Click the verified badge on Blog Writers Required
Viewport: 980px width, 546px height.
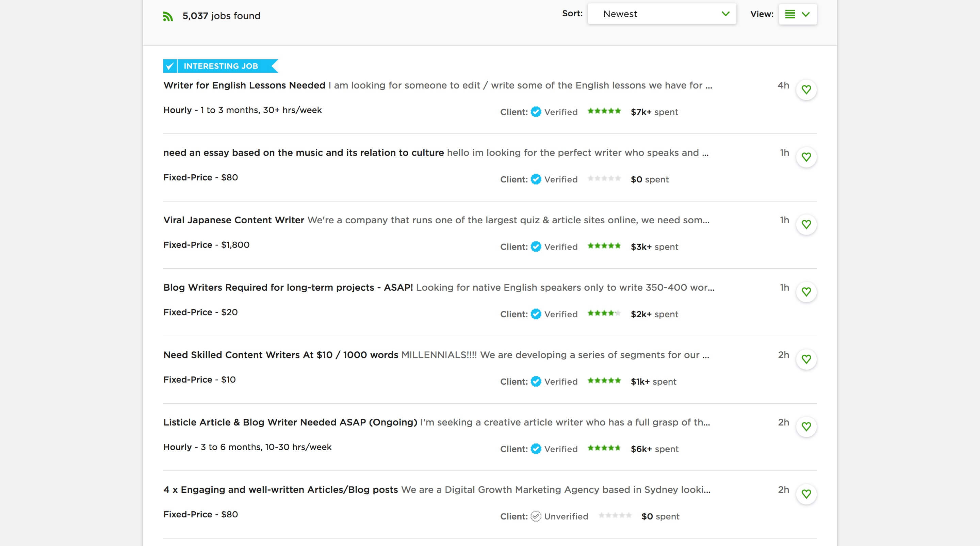(x=535, y=314)
